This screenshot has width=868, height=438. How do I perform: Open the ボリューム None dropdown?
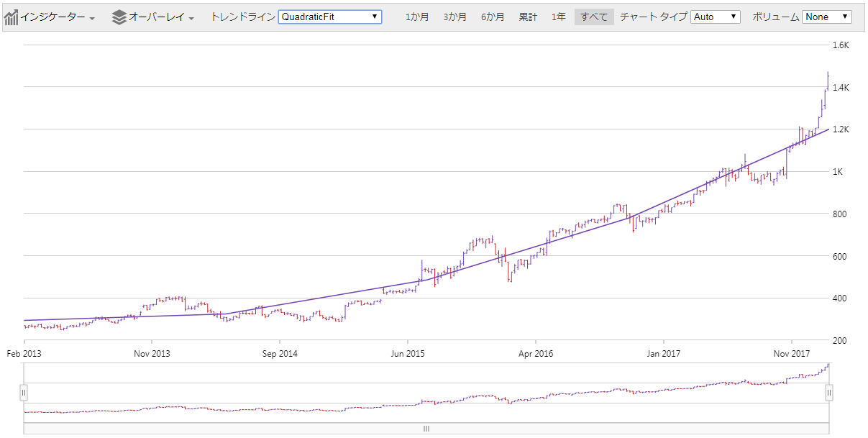coord(826,17)
